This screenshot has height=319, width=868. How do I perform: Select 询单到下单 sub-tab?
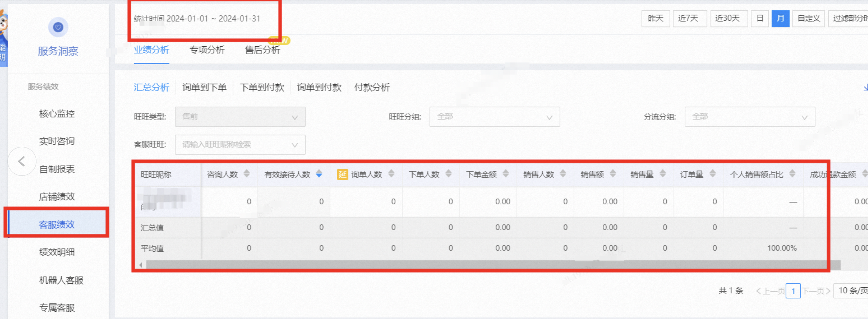[x=204, y=88]
